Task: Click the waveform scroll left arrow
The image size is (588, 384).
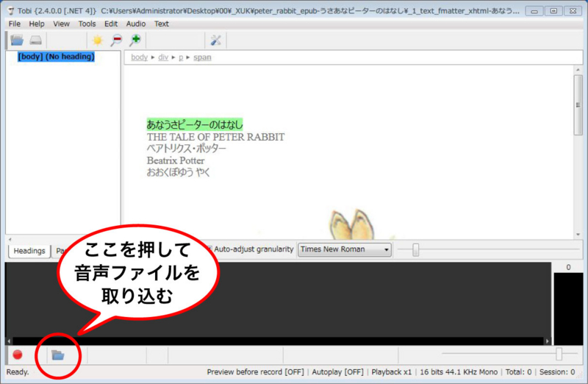Action: click(x=9, y=341)
